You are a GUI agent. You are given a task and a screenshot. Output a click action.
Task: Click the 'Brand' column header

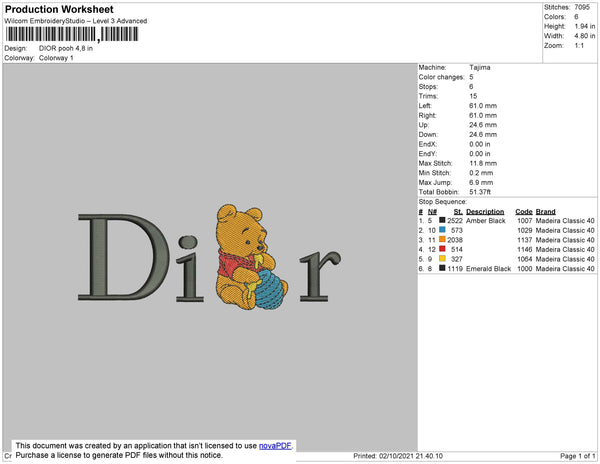coord(546,212)
